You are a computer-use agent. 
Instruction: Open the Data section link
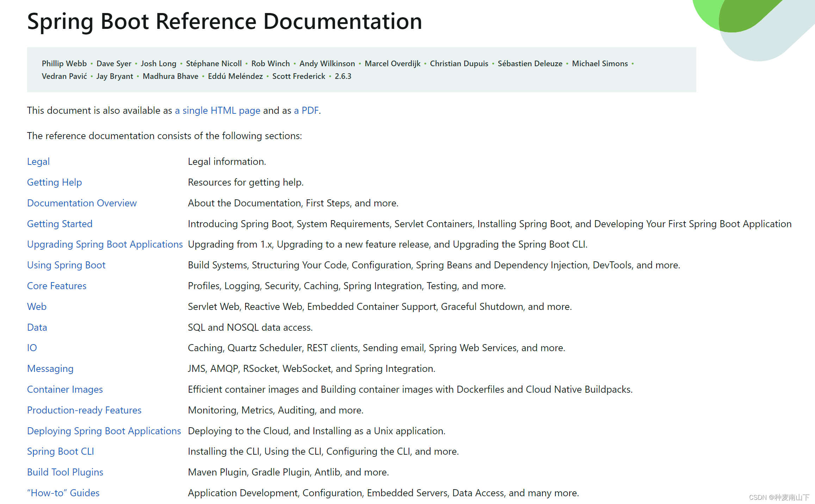[x=37, y=328]
